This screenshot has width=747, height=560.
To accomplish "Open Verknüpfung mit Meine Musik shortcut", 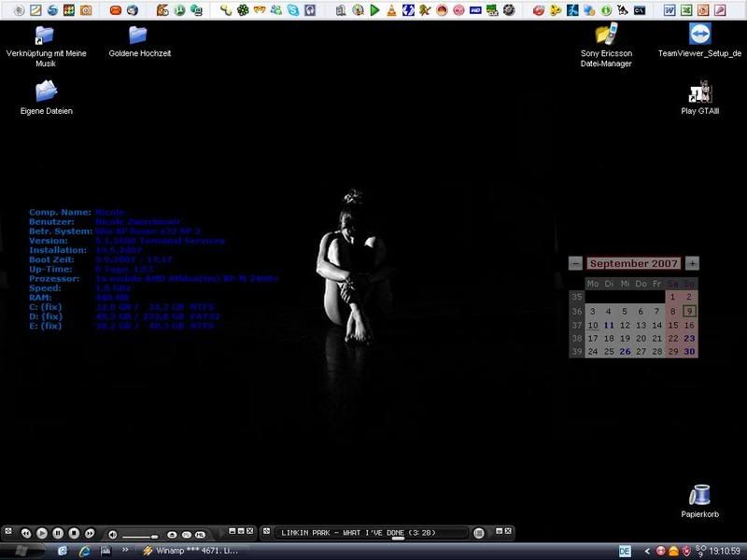I will (x=45, y=35).
